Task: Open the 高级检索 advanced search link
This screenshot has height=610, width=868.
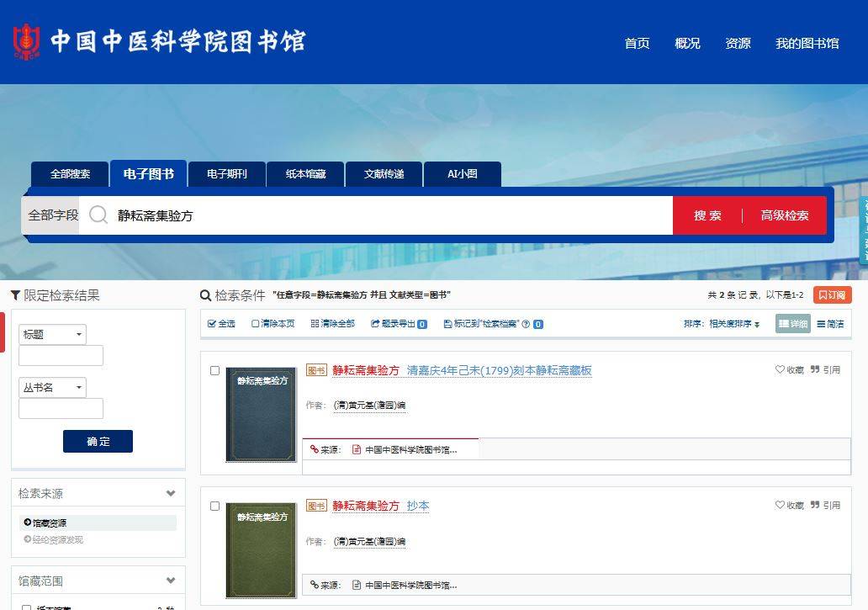Action: [x=784, y=215]
